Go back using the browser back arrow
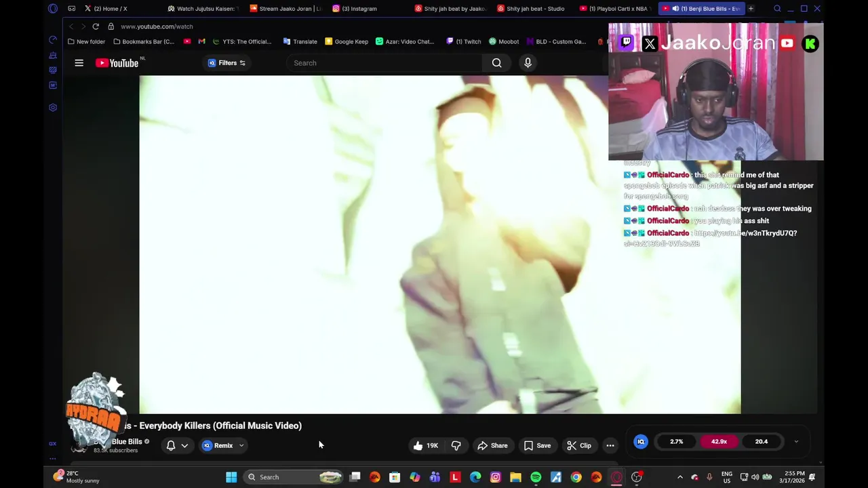868x488 pixels. (71, 26)
